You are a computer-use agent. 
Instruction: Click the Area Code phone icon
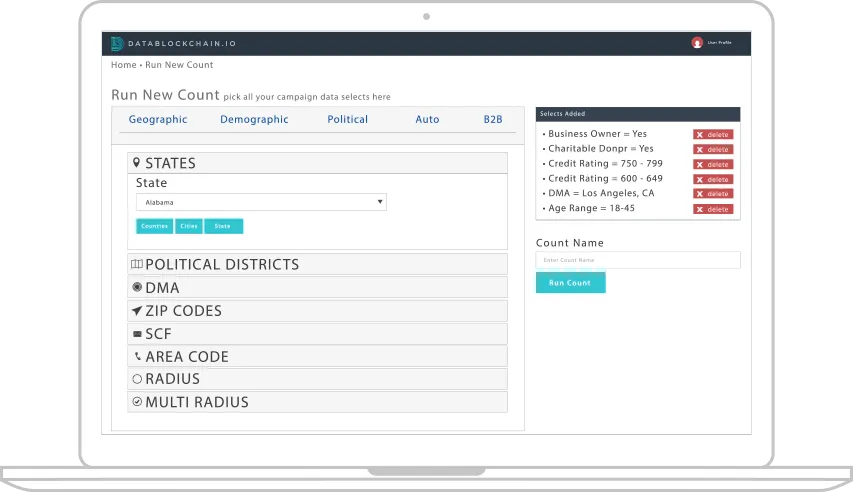137,357
